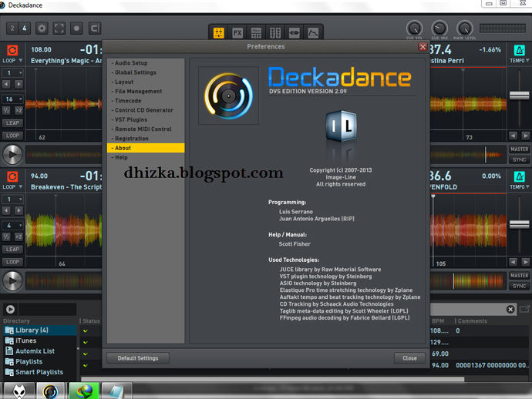Screen dimensions: 532x399
Task: Toggle loop mode icon on Breakeven deck
Action: 12,176
